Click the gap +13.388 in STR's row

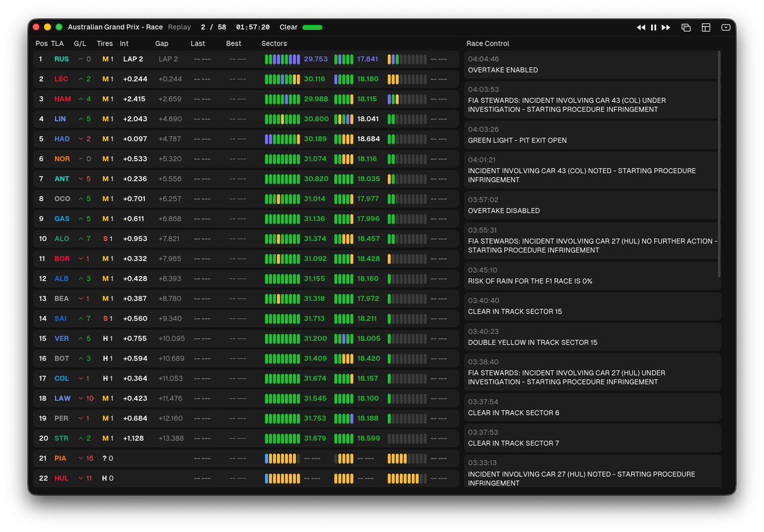tap(171, 438)
